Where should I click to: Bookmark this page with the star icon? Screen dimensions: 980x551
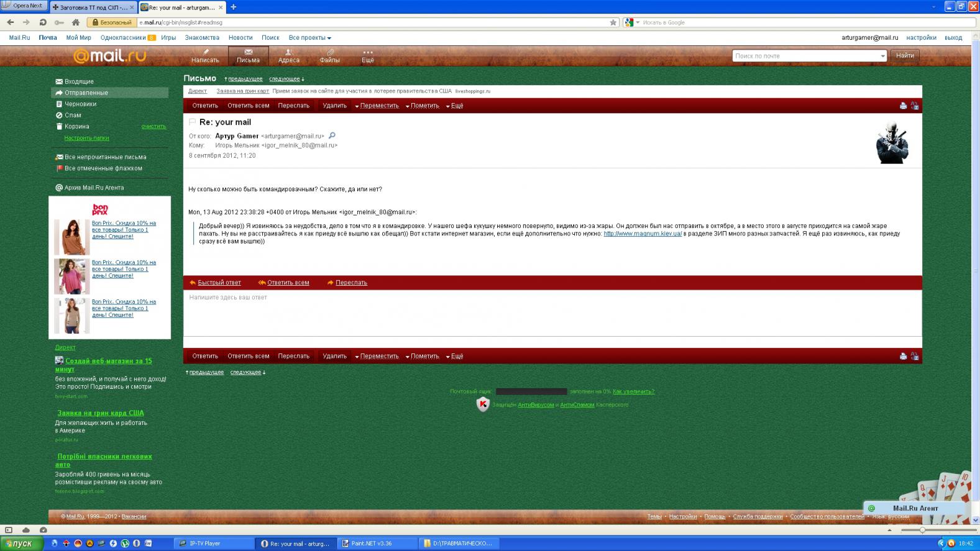click(x=613, y=22)
